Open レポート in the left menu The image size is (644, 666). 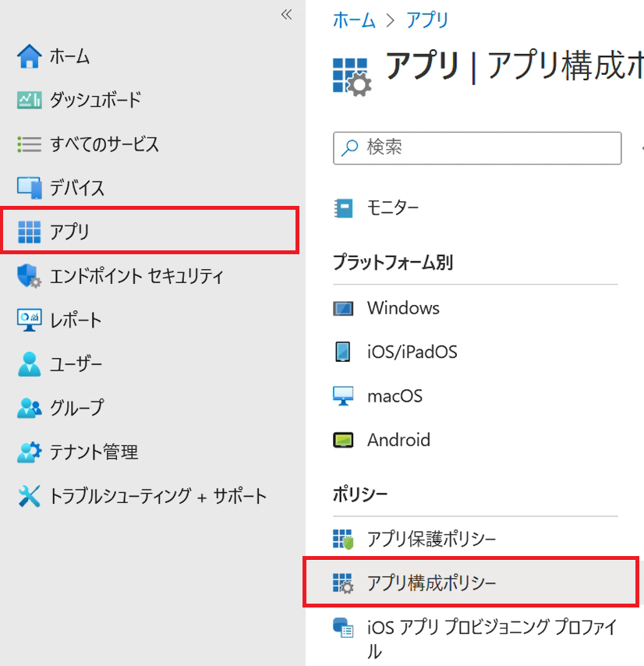pyautogui.click(x=76, y=321)
